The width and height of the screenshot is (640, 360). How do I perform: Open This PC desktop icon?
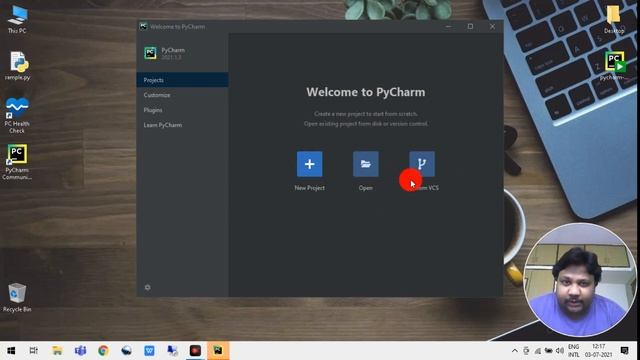coord(17,19)
